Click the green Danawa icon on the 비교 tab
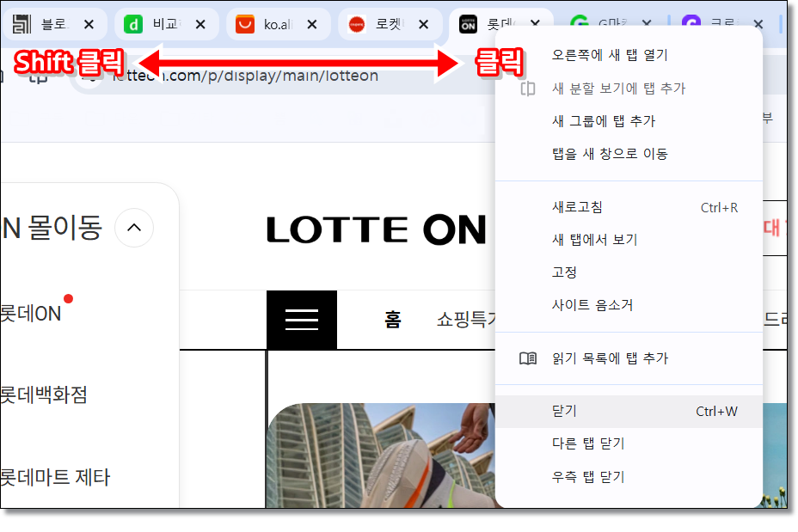The height and width of the screenshot is (532, 798). point(133,23)
